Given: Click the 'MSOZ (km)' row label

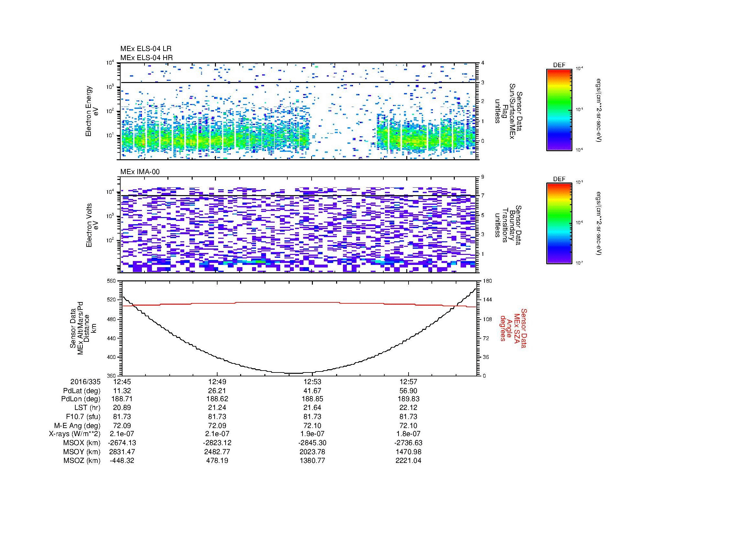Looking at the screenshot, I should pos(82,461).
